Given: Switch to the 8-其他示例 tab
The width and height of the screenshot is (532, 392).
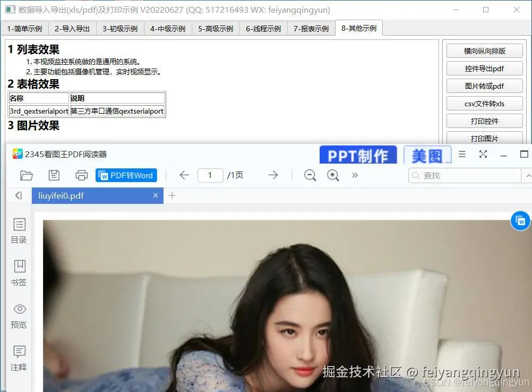Looking at the screenshot, I should pyautogui.click(x=359, y=28).
